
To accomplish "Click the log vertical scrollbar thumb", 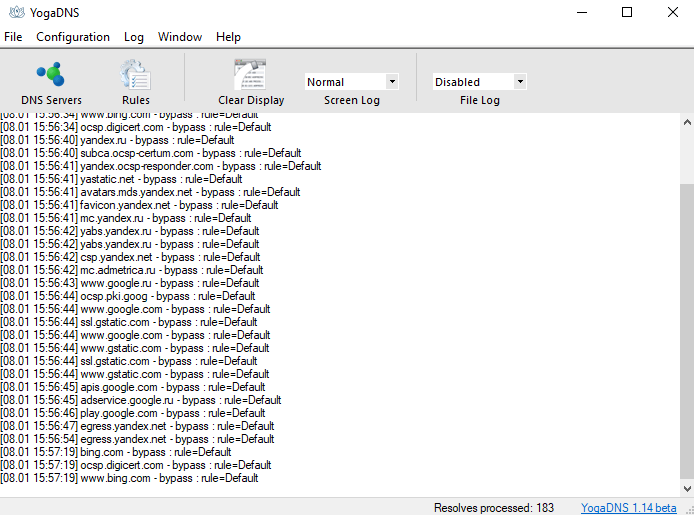I will pyautogui.click(x=687, y=331).
